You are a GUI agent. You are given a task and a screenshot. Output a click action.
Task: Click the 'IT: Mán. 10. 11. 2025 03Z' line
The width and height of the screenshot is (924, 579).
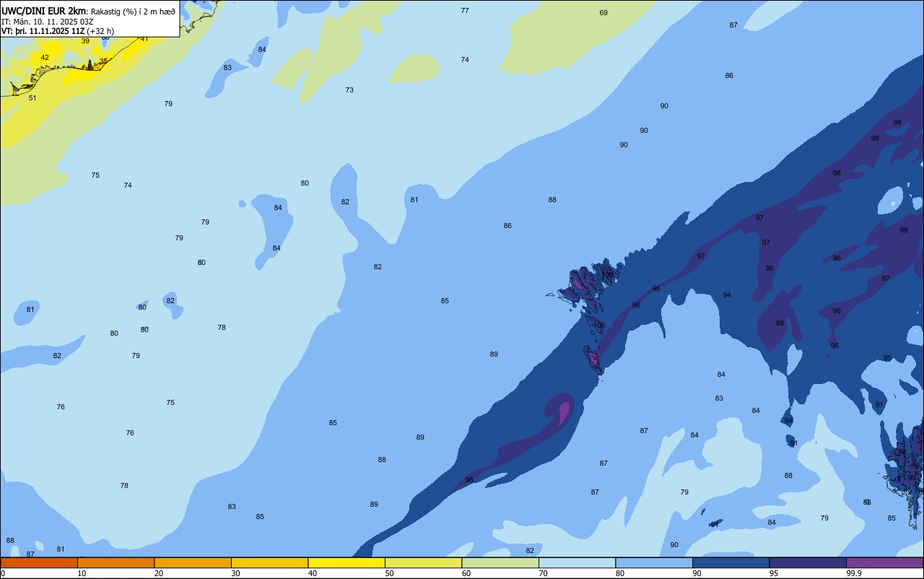47,21
